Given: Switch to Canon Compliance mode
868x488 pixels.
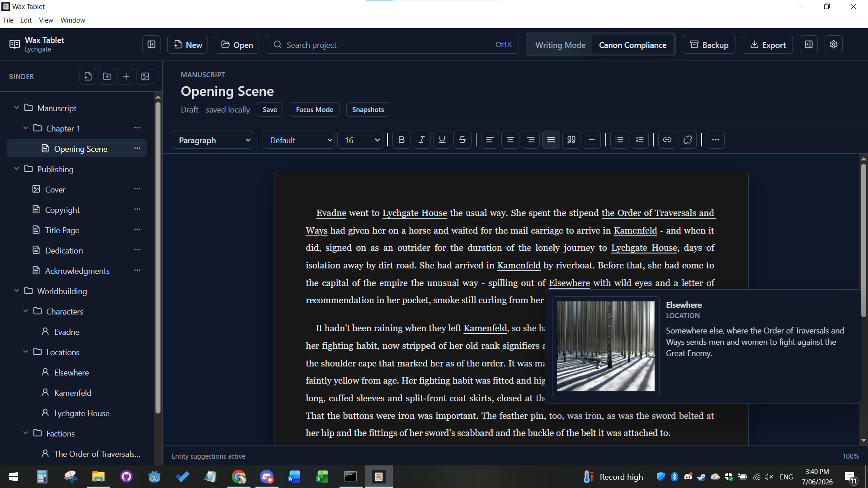Looking at the screenshot, I should (632, 45).
